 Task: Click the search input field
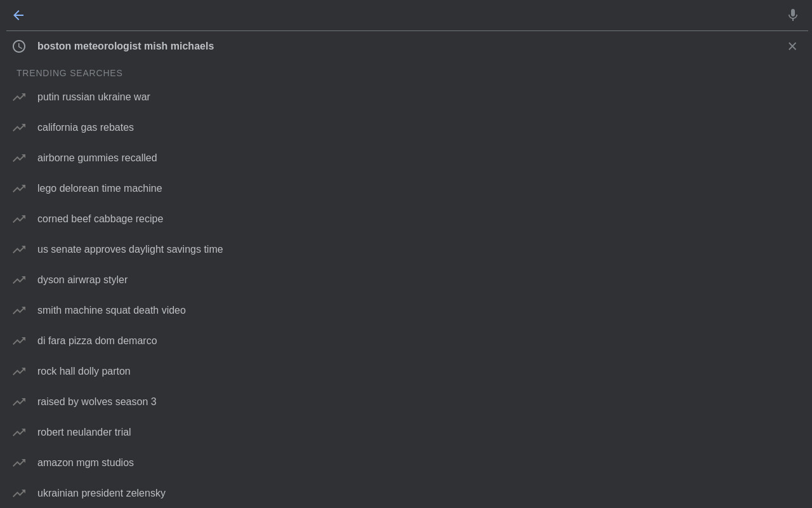pyautogui.click(x=406, y=15)
